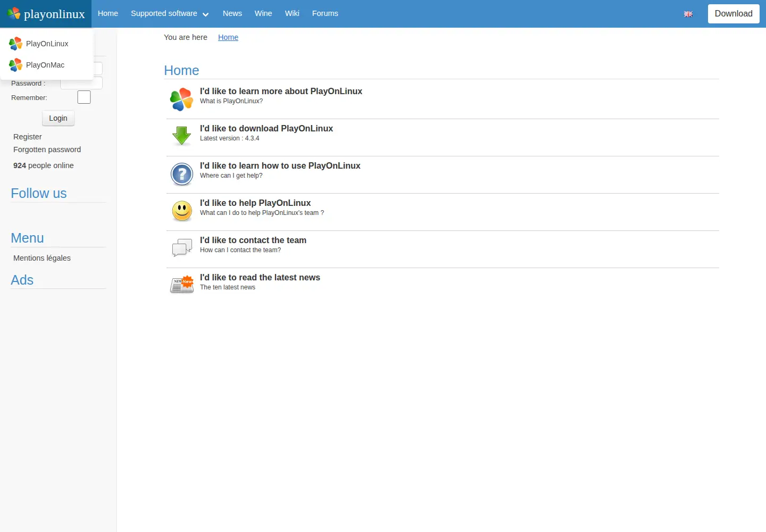
Task: Select PlayOnMac clover icon in dropdown
Action: tap(15, 65)
